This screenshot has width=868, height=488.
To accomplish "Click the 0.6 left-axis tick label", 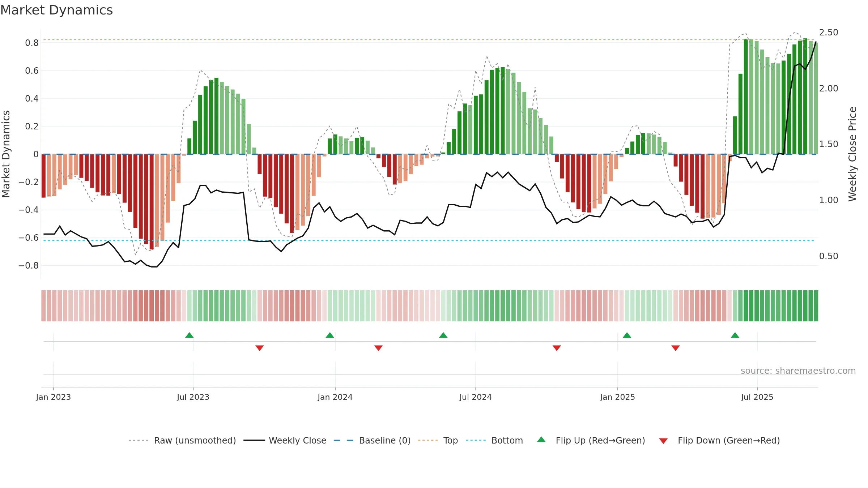I will (x=32, y=71).
